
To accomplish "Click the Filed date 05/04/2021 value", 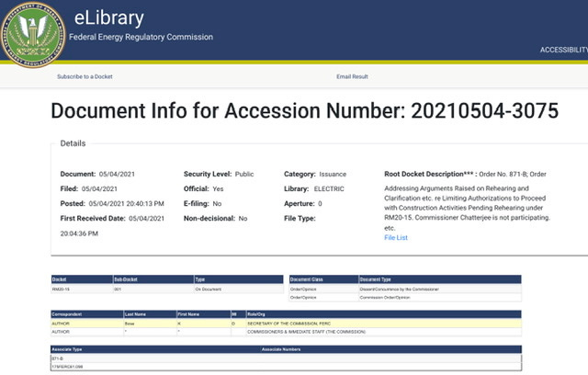I will [x=99, y=188].
